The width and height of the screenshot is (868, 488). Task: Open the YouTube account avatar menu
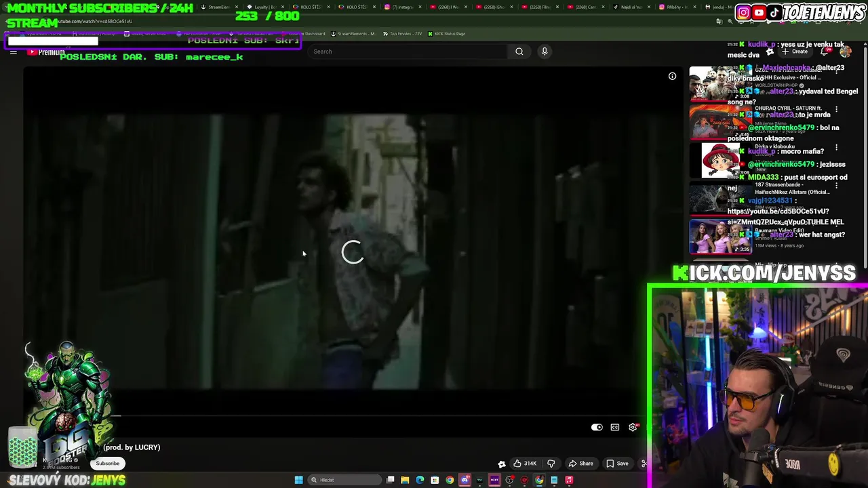846,52
